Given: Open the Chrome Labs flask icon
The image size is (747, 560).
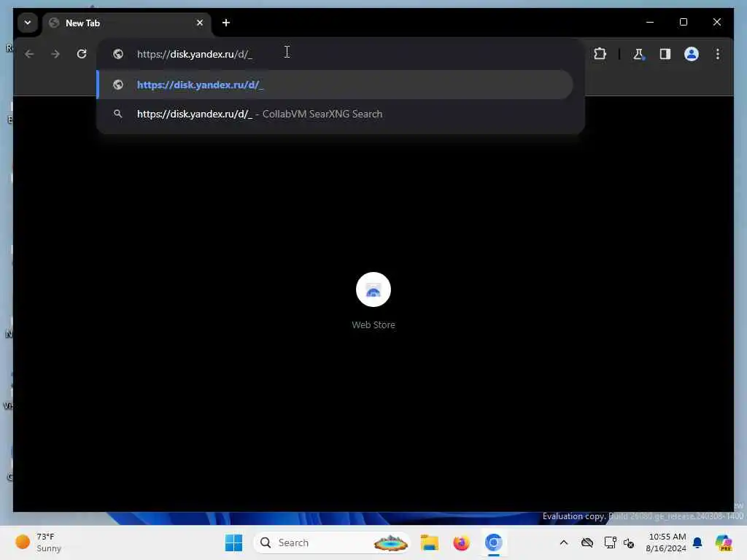Looking at the screenshot, I should pyautogui.click(x=638, y=54).
